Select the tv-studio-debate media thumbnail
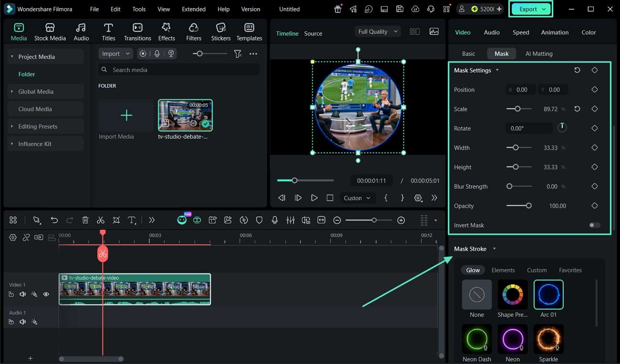The height and width of the screenshot is (364, 620). (186, 115)
